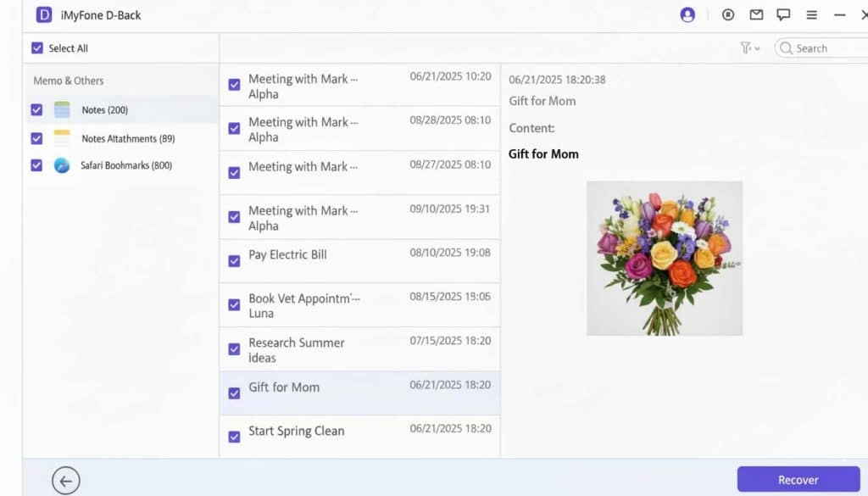Toggle the Select All checkbox
This screenshot has width=868, height=496.
tap(36, 48)
